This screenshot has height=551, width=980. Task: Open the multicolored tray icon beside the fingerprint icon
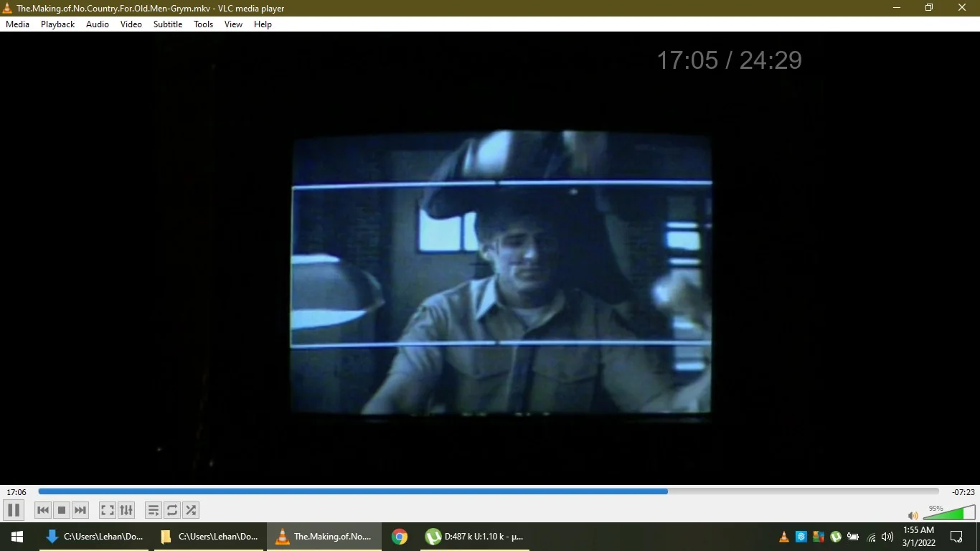[x=819, y=537]
